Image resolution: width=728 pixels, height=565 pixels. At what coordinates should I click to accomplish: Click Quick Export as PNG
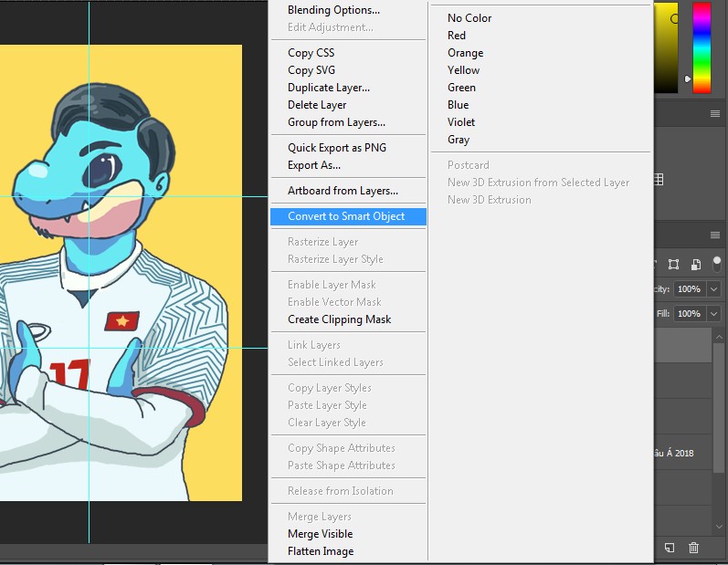tap(337, 148)
